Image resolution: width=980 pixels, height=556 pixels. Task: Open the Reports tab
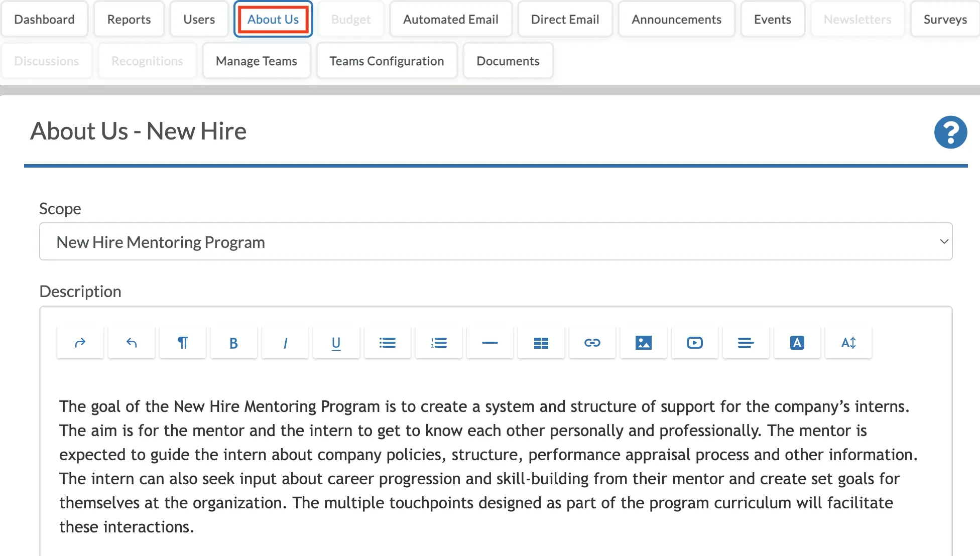pyautogui.click(x=129, y=19)
